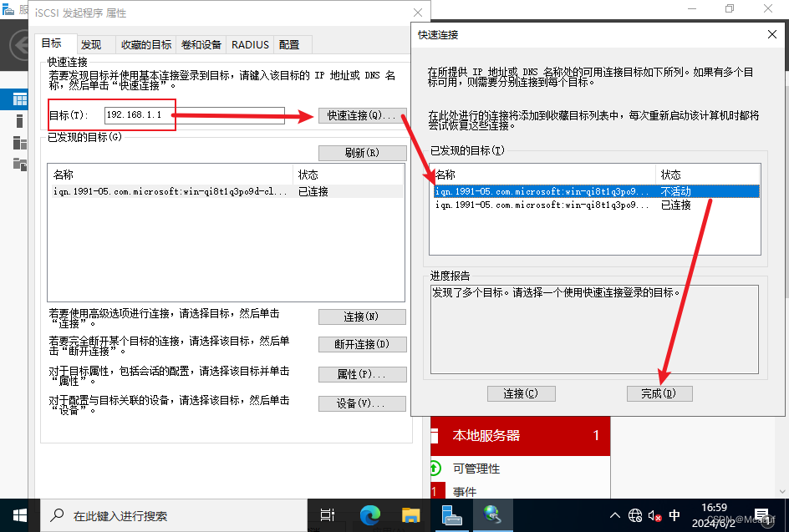Click the 进度报告 message box
This screenshot has width=789, height=532.
click(594, 329)
